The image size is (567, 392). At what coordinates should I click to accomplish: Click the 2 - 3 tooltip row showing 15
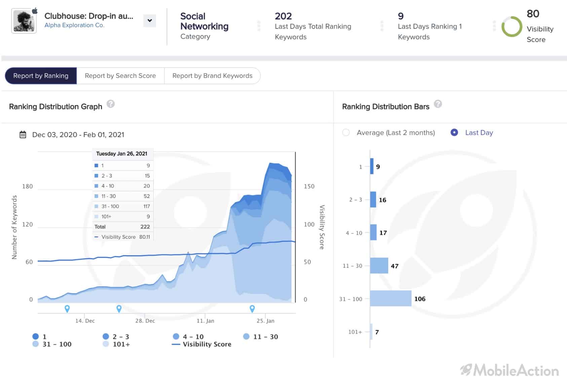pyautogui.click(x=122, y=176)
